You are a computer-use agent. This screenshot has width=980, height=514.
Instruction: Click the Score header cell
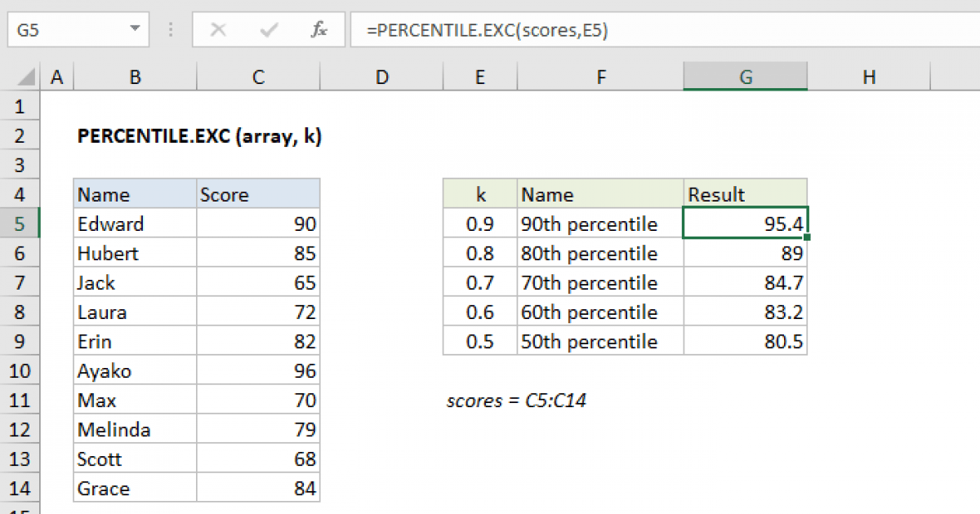(x=258, y=193)
